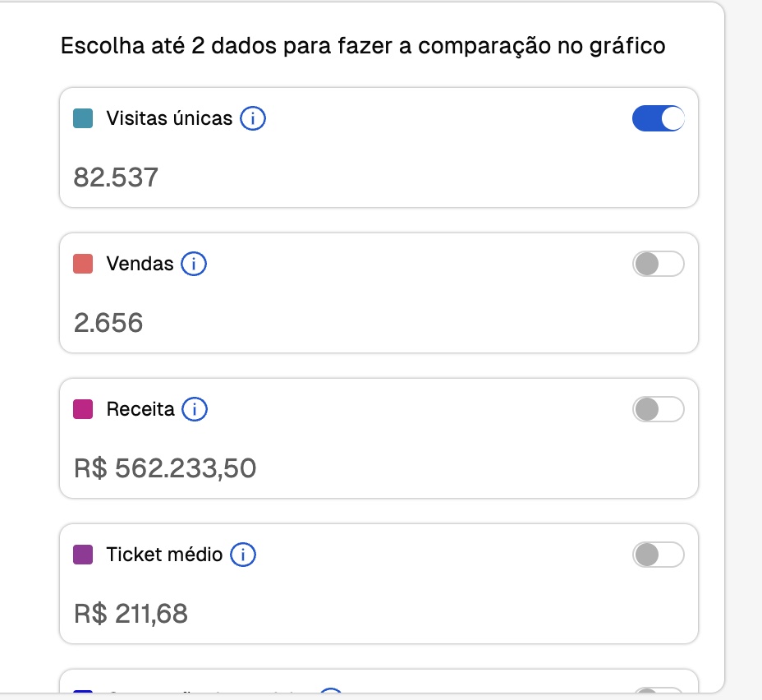Click the Visitas únicas value 82.537

[x=116, y=177]
